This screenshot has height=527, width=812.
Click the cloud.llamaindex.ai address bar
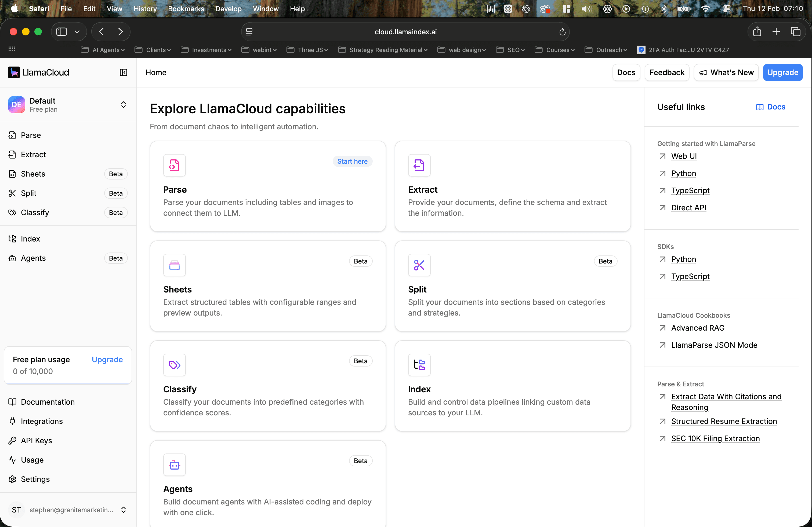405,32
